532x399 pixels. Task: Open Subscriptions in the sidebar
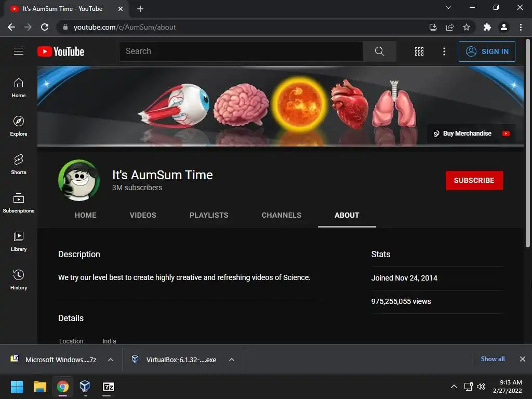(x=19, y=203)
